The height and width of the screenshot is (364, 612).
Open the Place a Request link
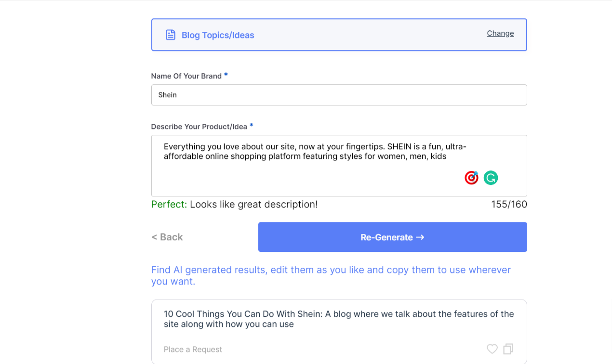[x=193, y=350]
